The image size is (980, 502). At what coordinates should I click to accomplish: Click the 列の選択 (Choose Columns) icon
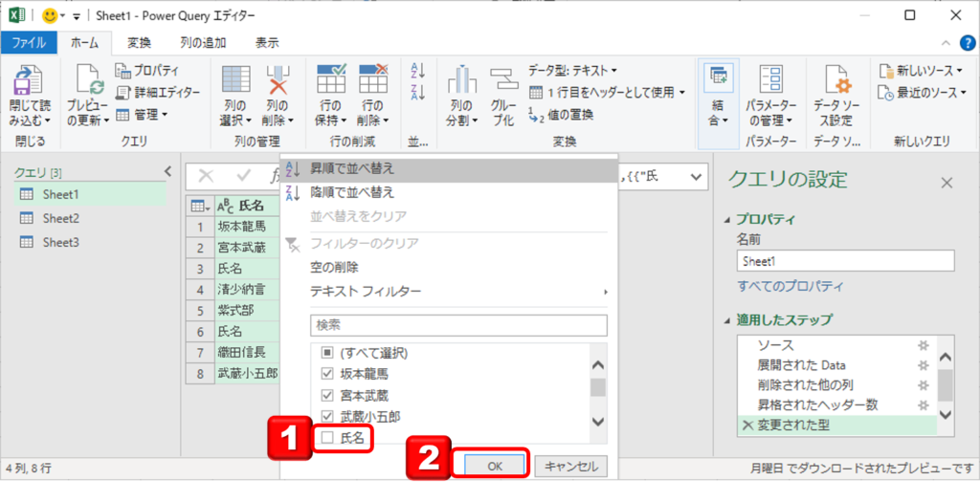(235, 79)
